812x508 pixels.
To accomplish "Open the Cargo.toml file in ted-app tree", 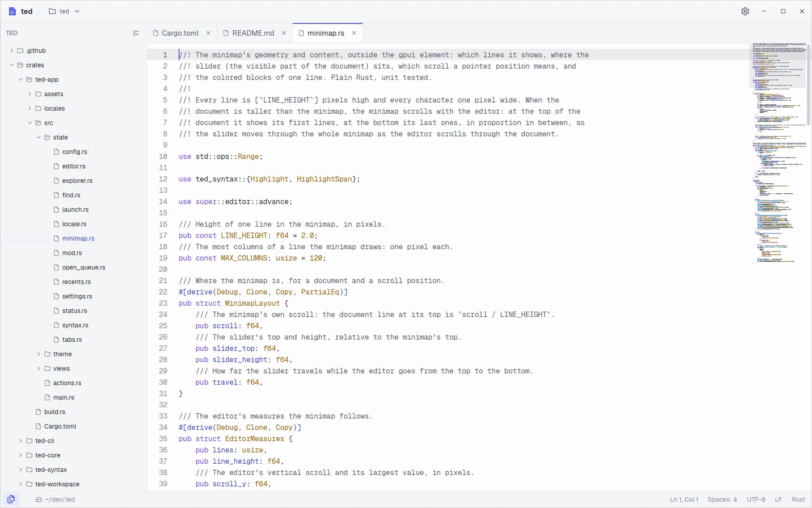I will [x=74, y=426].
